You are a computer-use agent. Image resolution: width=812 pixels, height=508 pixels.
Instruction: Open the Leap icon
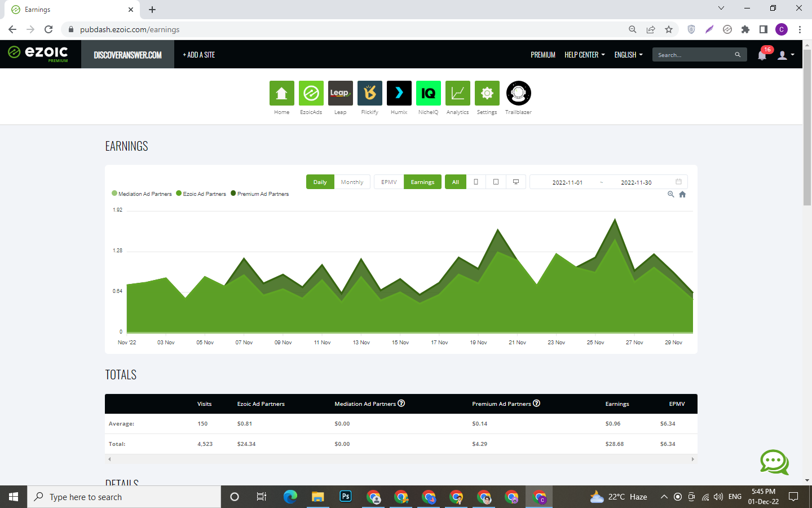340,93
